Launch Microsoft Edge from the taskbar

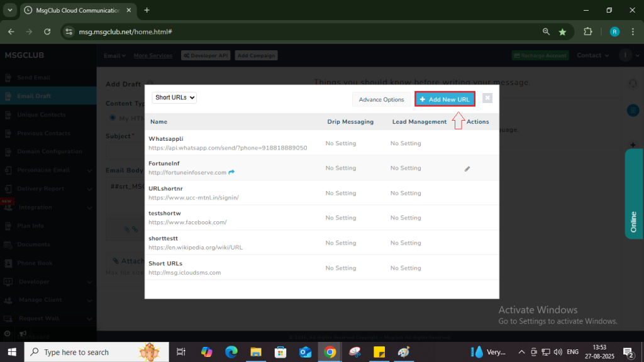tap(231, 352)
